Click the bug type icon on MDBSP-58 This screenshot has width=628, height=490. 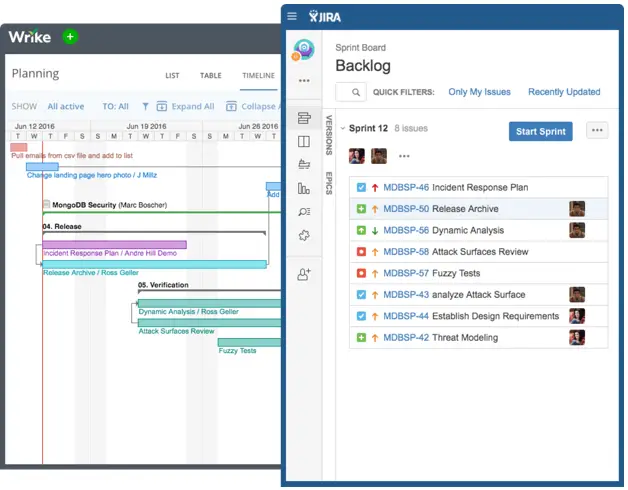click(x=361, y=252)
